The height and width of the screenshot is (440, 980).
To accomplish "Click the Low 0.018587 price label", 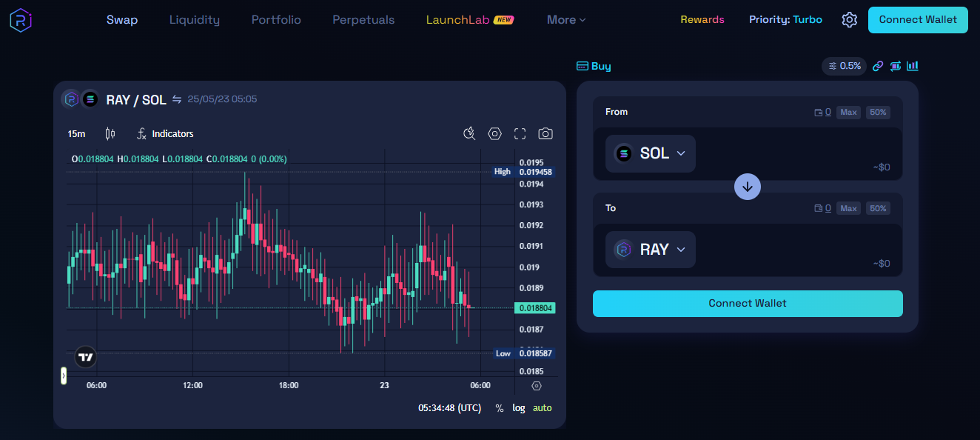I will (524, 353).
